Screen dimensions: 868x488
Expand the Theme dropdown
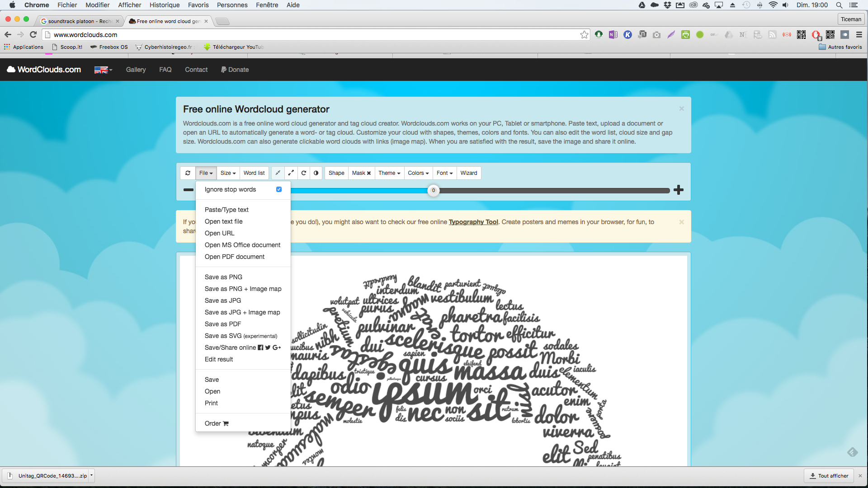(x=389, y=173)
